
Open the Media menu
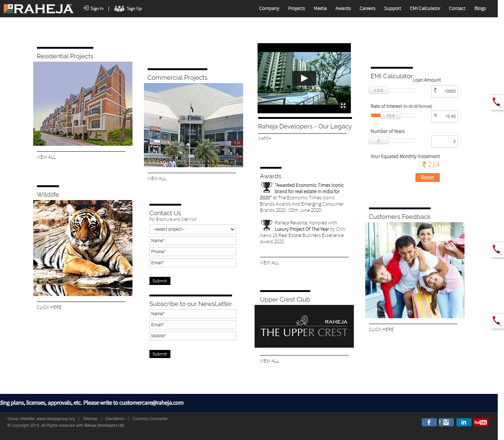tap(320, 8)
